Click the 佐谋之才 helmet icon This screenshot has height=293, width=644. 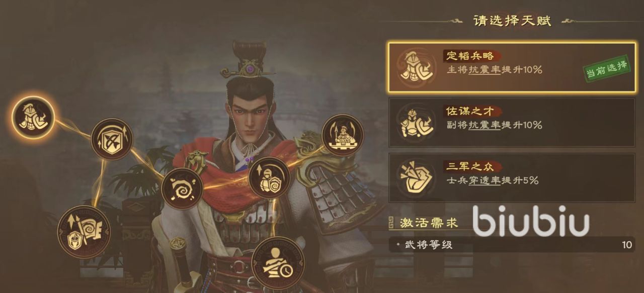414,123
